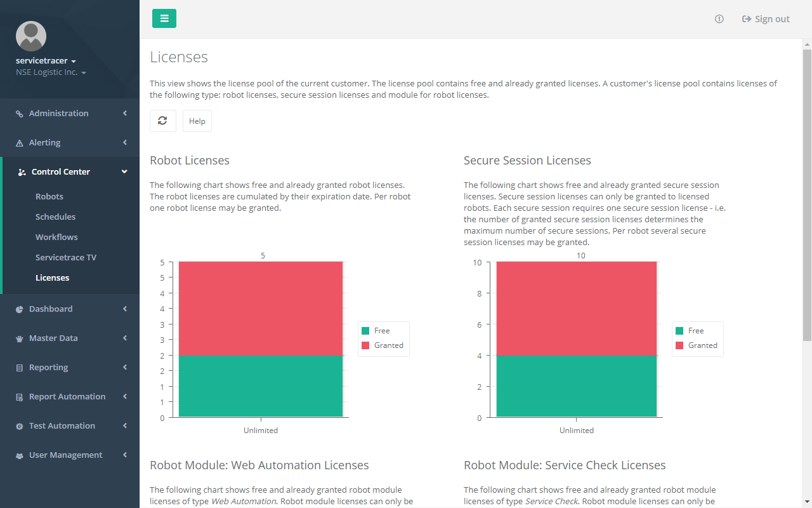This screenshot has height=508, width=812.
Task: Click the Reporting document icon
Action: pyautogui.click(x=20, y=368)
